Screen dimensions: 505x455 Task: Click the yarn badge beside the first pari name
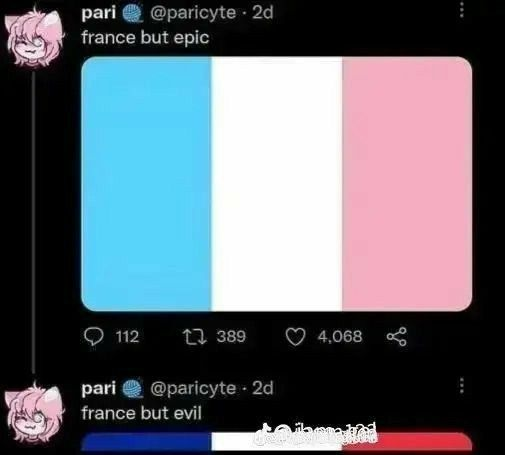click(133, 14)
